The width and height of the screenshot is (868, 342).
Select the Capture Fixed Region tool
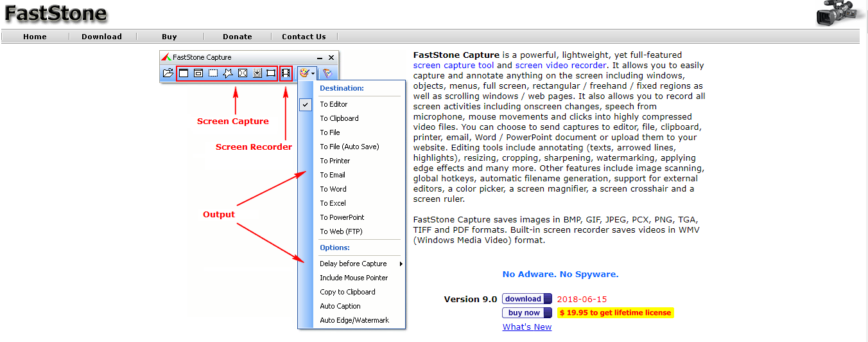point(271,73)
